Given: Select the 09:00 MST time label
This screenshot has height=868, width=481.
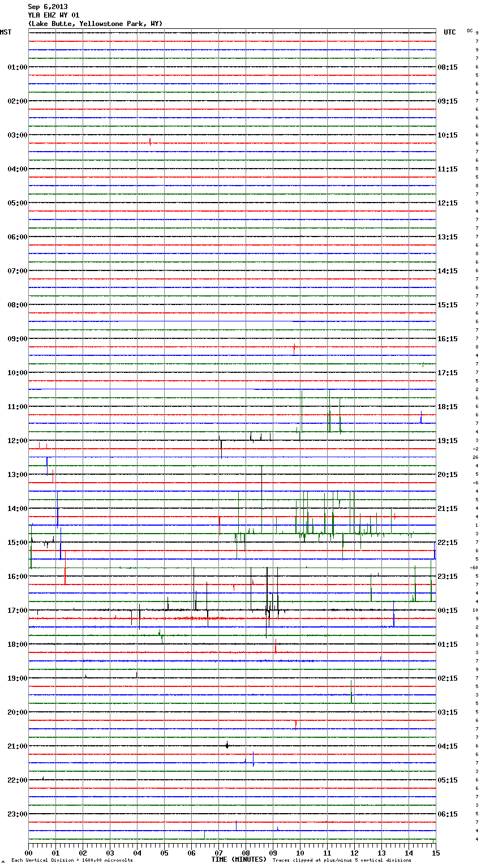Looking at the screenshot, I should pyautogui.click(x=18, y=339).
